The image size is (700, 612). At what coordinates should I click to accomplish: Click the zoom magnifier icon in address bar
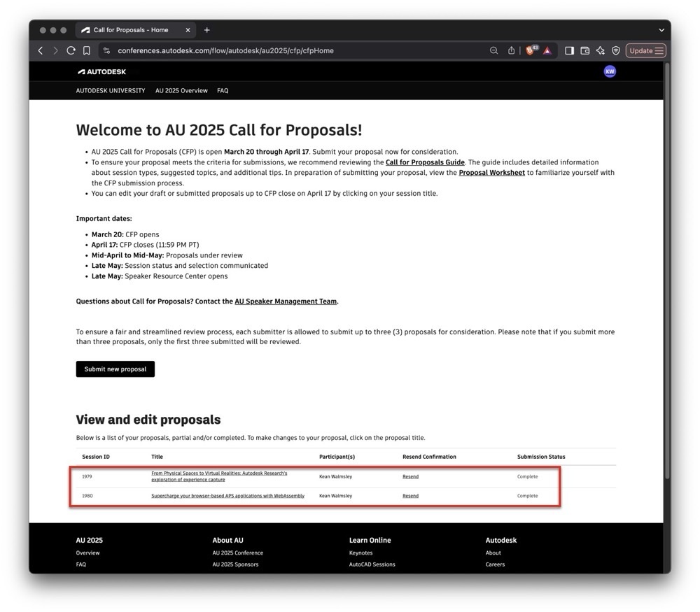tap(493, 50)
